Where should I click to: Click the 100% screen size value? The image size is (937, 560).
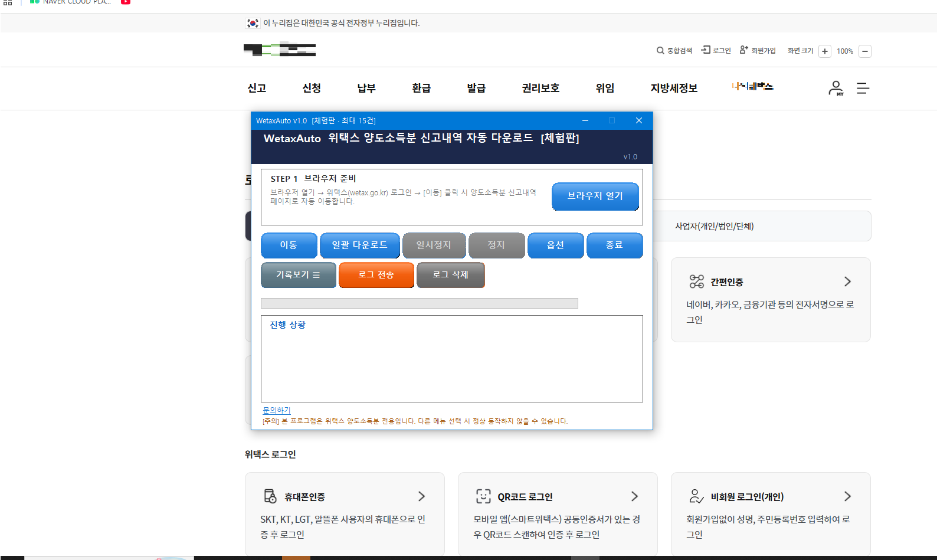845,51
